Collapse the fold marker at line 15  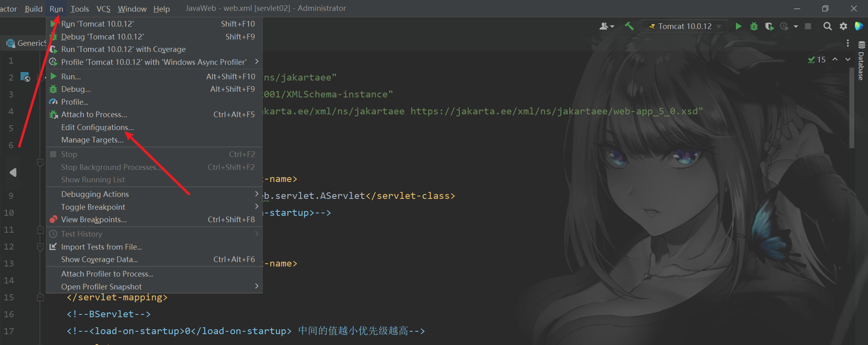click(41, 297)
